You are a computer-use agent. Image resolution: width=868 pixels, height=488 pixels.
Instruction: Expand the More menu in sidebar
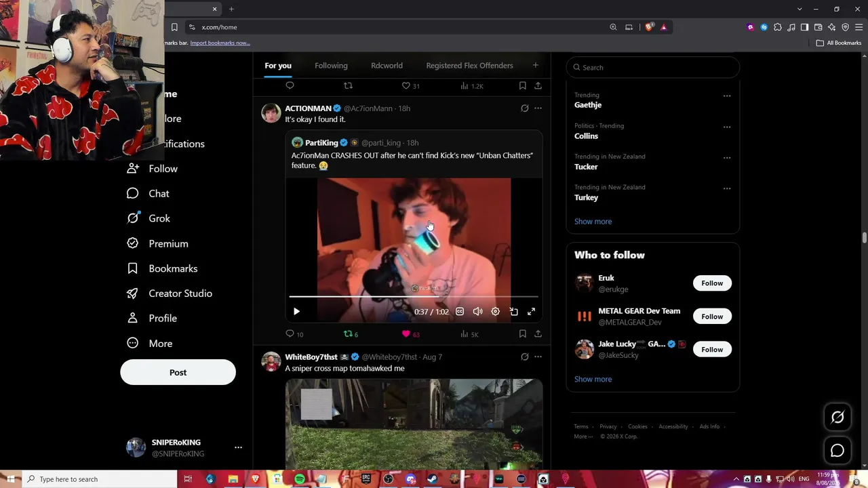pyautogui.click(x=150, y=344)
